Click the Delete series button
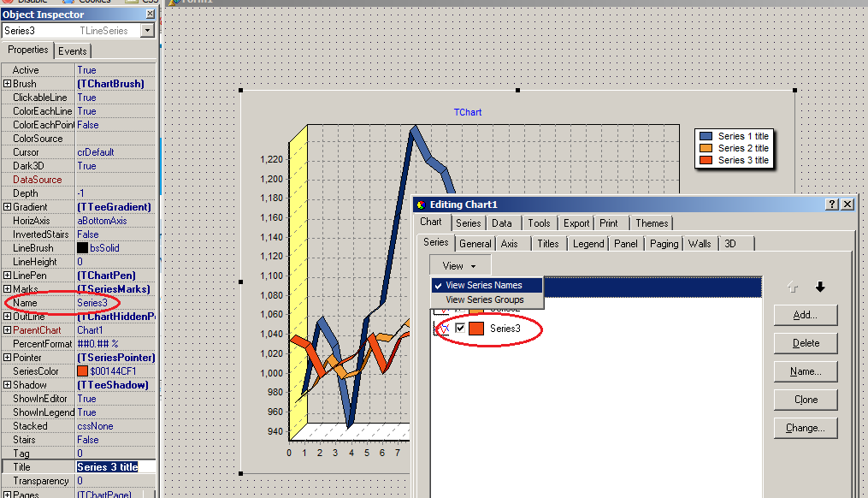 pos(806,343)
